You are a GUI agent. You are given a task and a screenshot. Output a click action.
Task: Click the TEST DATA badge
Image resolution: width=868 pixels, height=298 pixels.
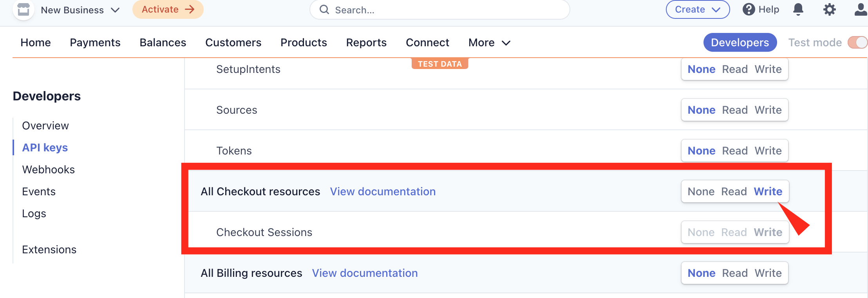tap(440, 64)
